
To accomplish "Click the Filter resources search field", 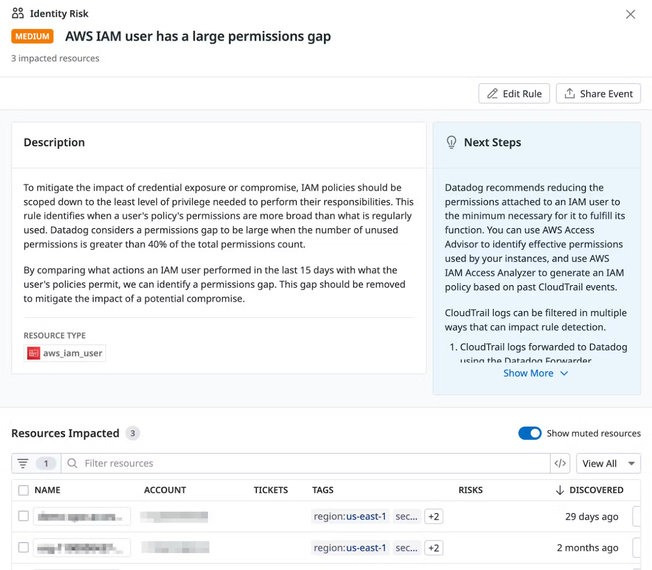I will tap(305, 463).
